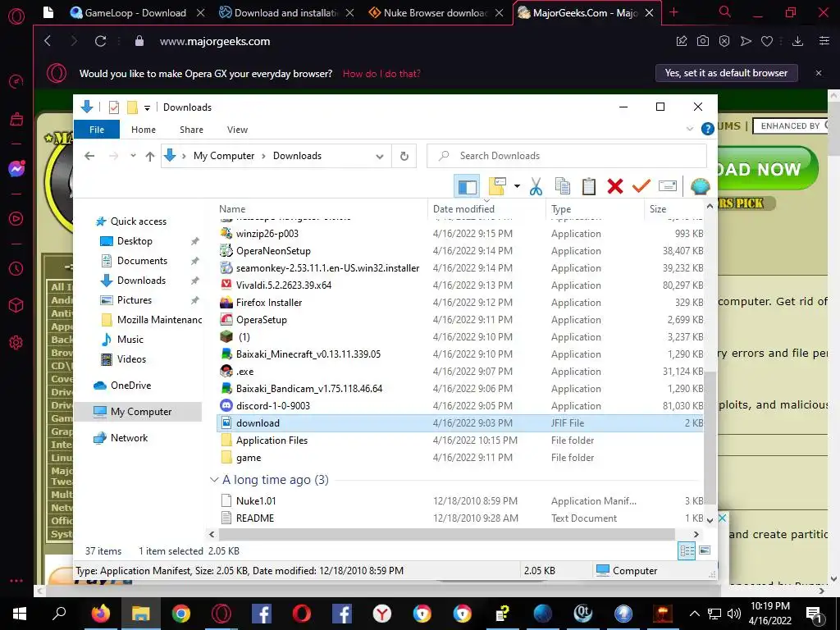Click Explorer's Back arrow
The image size is (840, 630).
(x=89, y=156)
